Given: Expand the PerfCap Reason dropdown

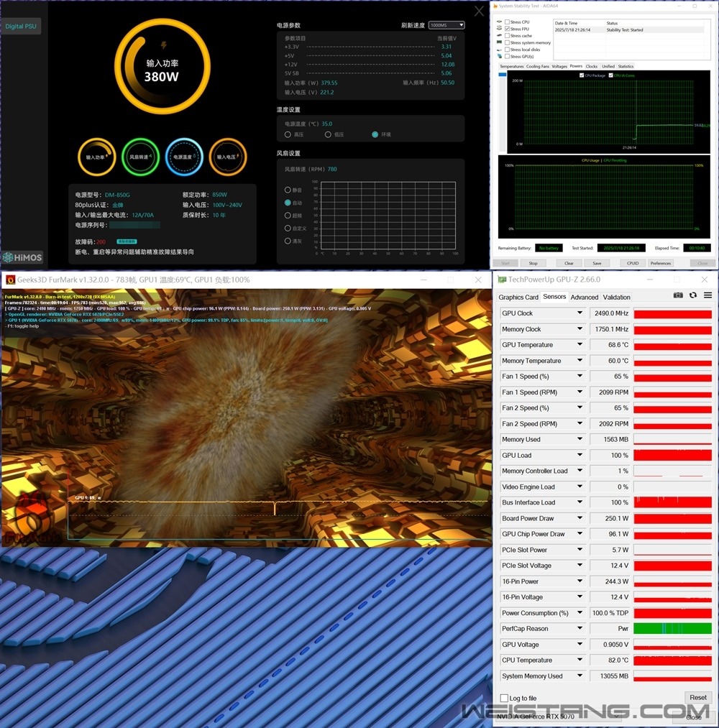Looking at the screenshot, I should (580, 628).
